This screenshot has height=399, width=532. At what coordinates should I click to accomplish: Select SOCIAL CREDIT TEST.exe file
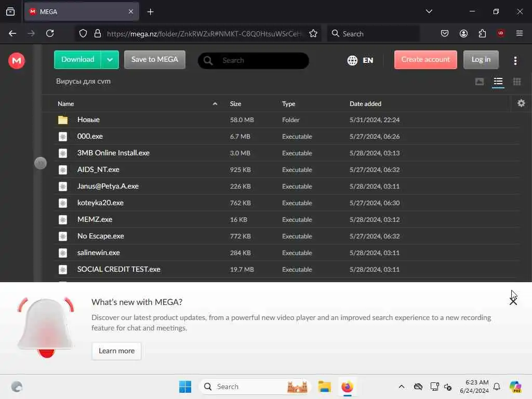287,270
